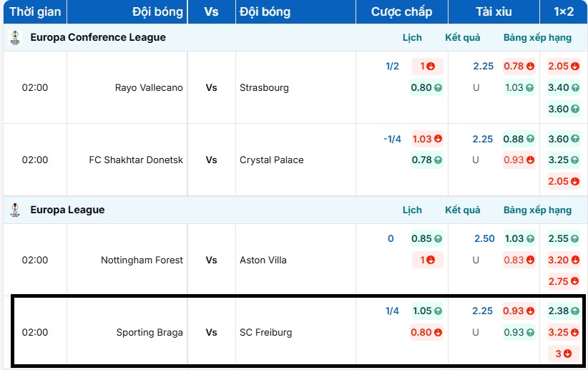Open Bảng xếp hạng for Europa Conference League

tap(537, 37)
